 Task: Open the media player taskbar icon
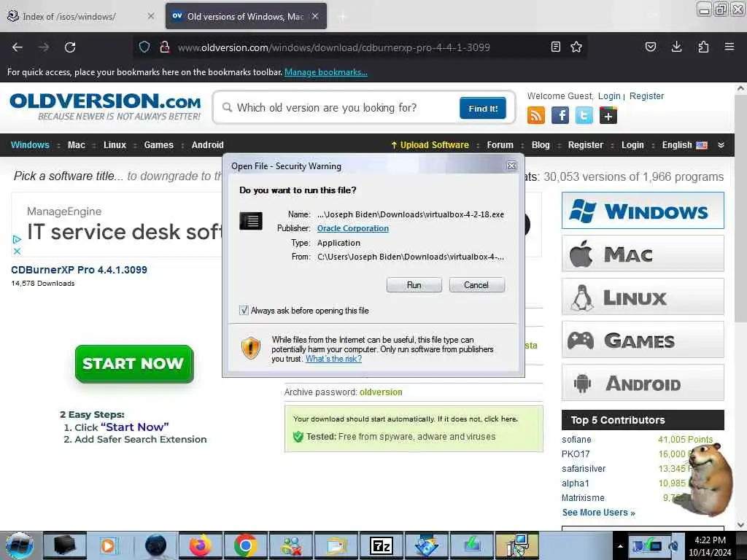tap(109, 545)
